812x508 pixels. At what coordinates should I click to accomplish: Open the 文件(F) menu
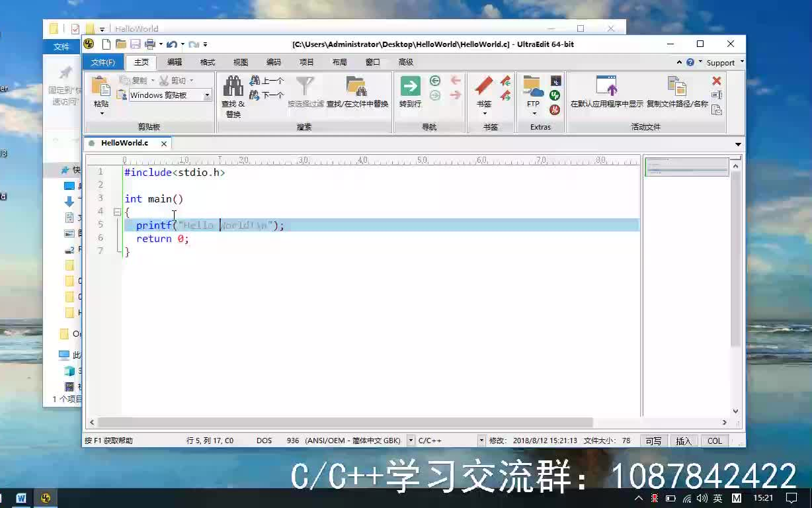click(103, 62)
